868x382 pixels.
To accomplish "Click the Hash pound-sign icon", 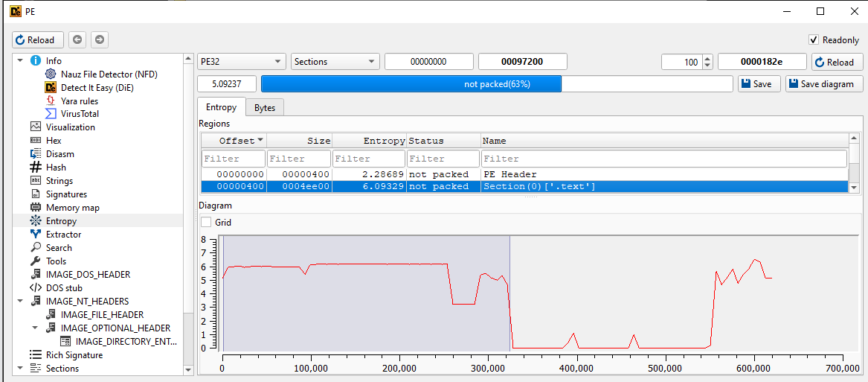I will (36, 167).
